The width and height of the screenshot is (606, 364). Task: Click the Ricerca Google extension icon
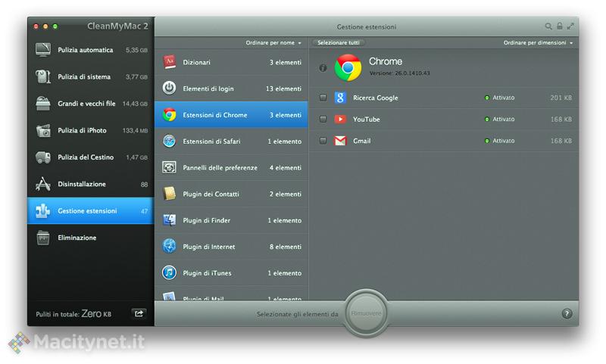click(x=340, y=98)
